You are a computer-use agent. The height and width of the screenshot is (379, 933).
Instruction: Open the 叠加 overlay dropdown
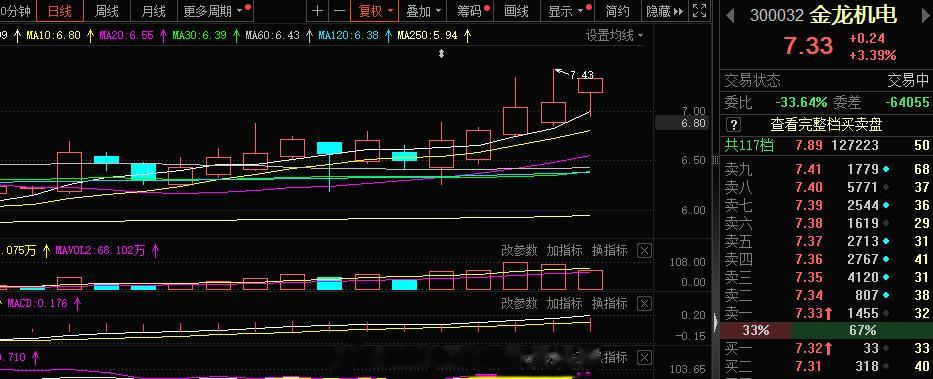[x=424, y=11]
